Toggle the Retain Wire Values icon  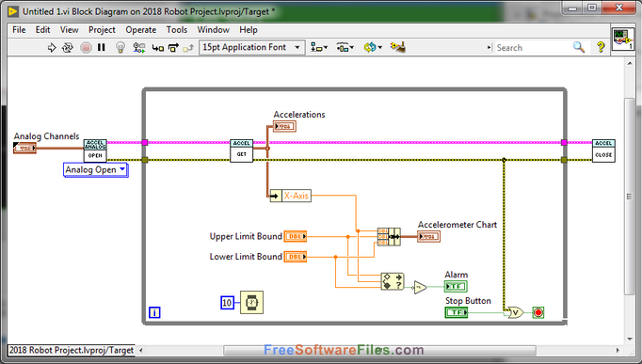[139, 48]
